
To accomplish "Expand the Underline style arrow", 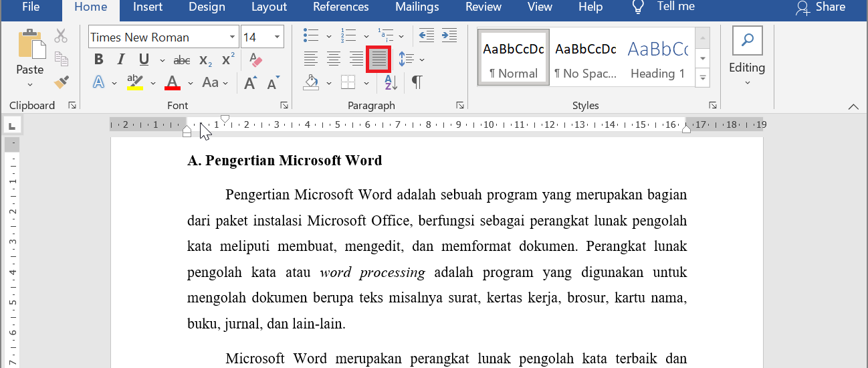I will pos(162,60).
